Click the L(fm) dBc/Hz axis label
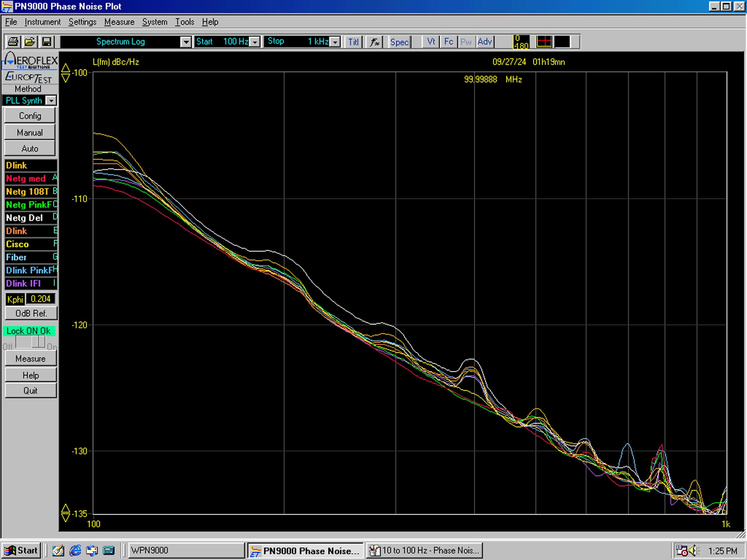 (x=116, y=62)
